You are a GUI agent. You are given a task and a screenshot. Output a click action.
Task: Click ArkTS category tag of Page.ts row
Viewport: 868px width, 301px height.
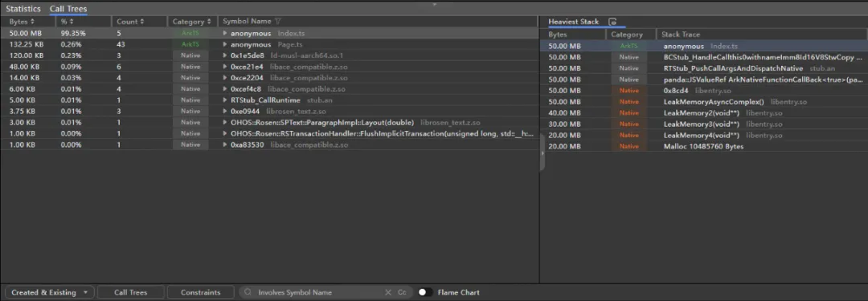190,44
